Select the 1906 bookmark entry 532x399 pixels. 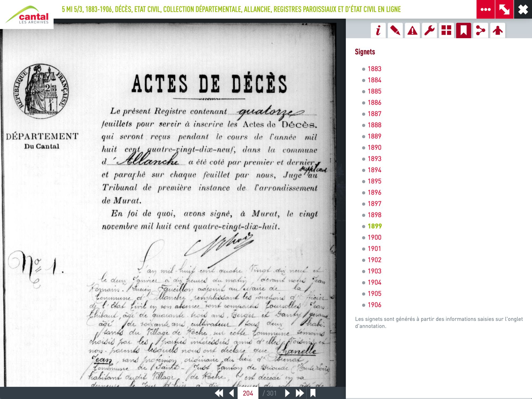(374, 305)
